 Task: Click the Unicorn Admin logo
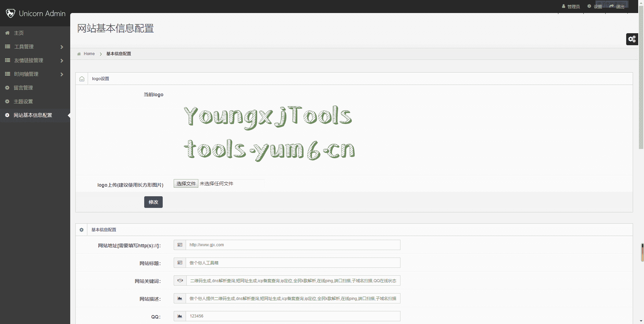coord(35,13)
